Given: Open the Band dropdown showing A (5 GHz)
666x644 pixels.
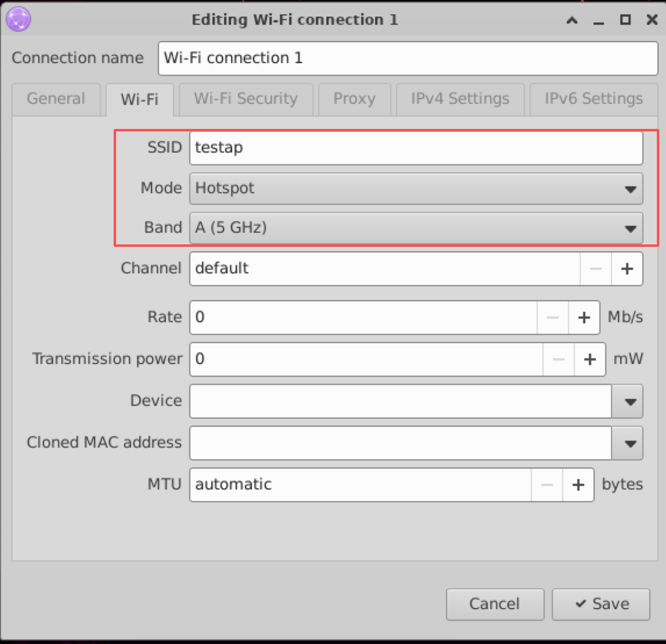Looking at the screenshot, I should pyautogui.click(x=415, y=228).
